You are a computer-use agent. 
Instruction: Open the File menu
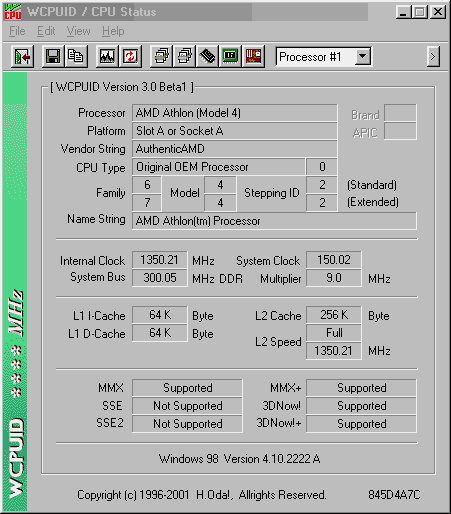coord(17,31)
